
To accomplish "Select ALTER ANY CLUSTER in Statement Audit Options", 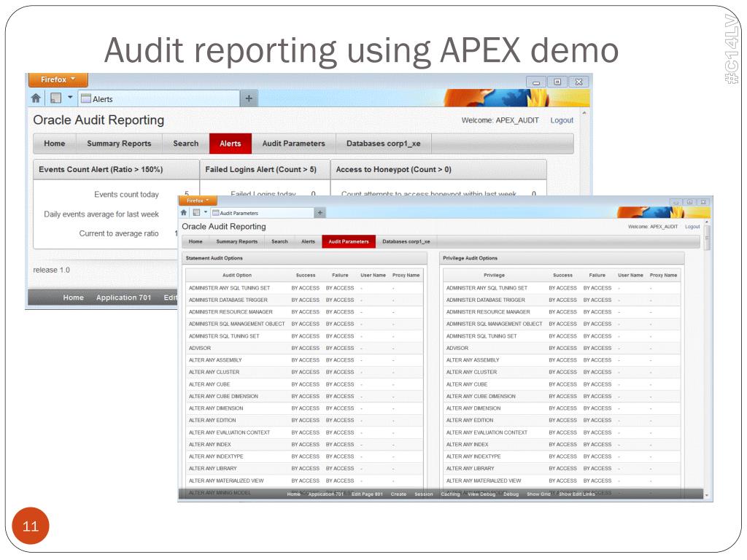I will [214, 372].
